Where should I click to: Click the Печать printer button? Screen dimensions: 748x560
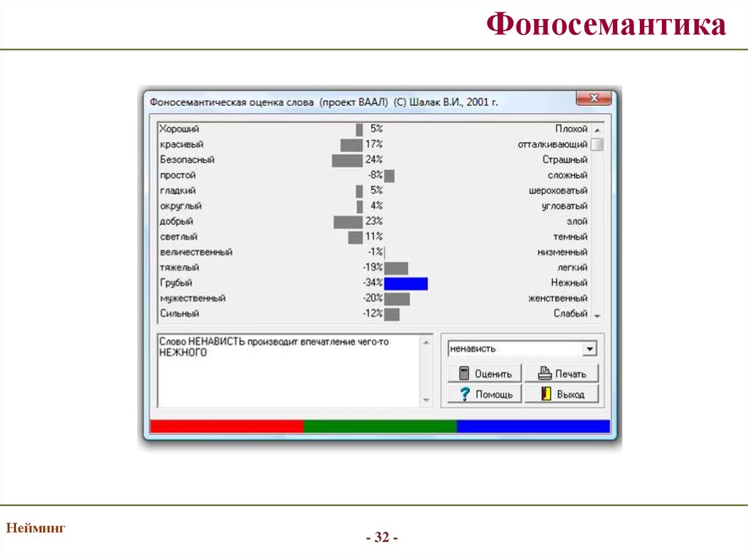pyautogui.click(x=562, y=374)
